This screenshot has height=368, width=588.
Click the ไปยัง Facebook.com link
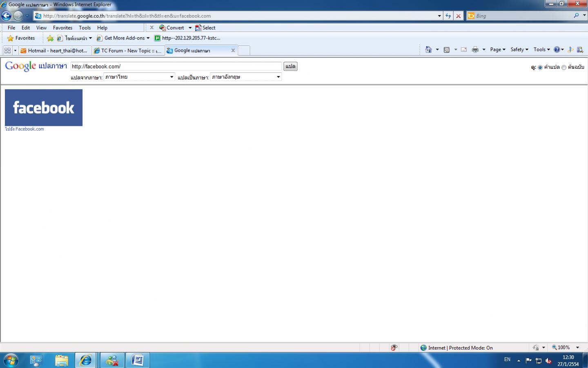point(24,129)
